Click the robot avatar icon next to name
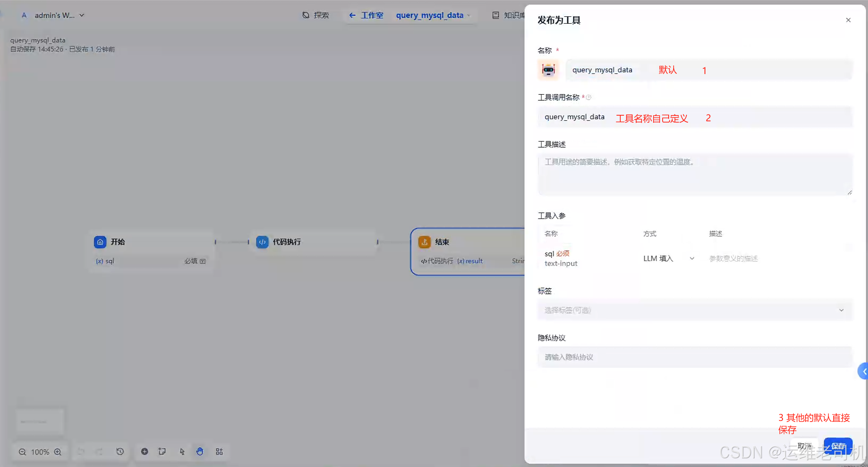Viewport: 868px width, 467px height. pos(548,70)
